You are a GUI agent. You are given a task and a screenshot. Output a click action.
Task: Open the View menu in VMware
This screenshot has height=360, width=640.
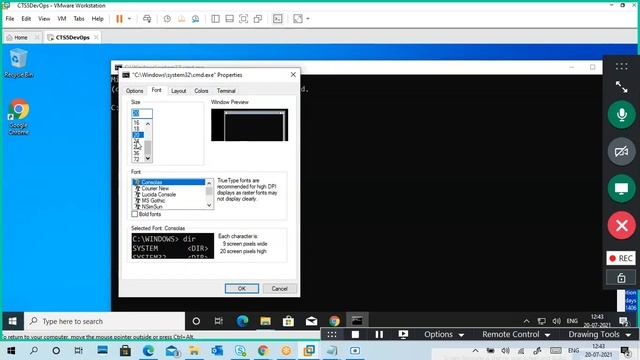[44, 19]
